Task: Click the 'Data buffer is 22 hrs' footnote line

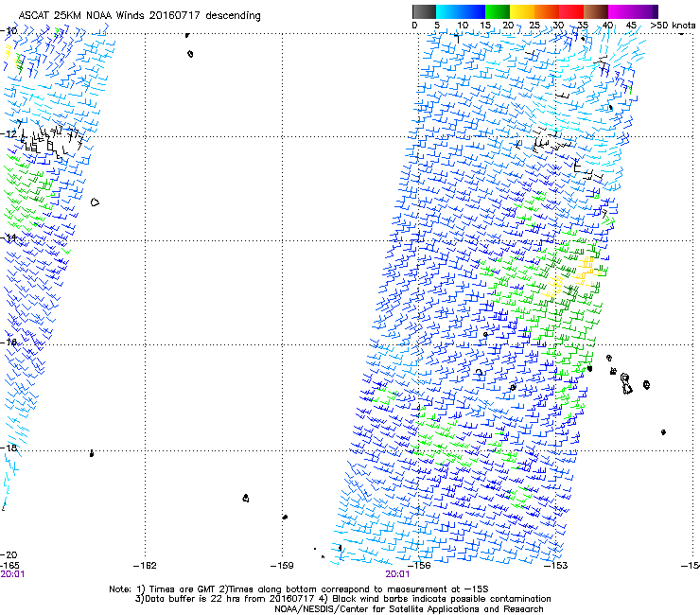Action: 342,599
